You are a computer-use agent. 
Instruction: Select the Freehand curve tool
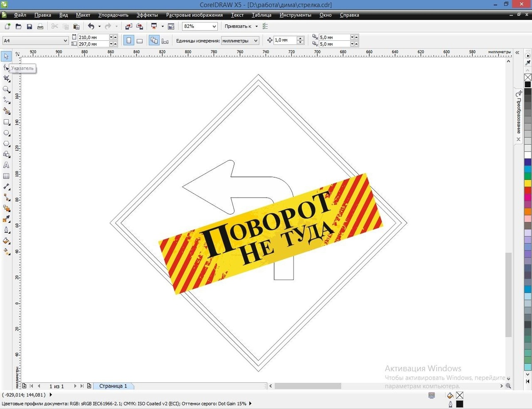pyautogui.click(x=6, y=100)
